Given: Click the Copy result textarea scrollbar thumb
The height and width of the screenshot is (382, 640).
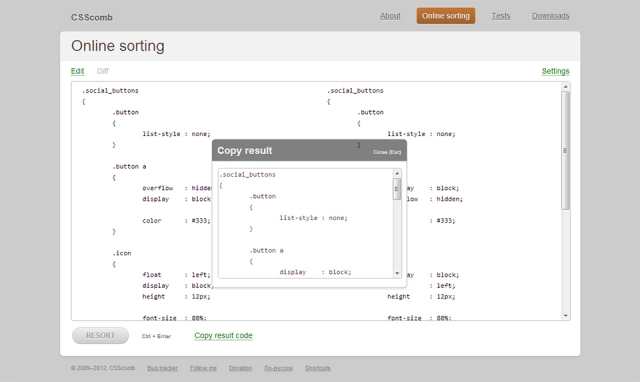Looking at the screenshot, I should pos(397,189).
